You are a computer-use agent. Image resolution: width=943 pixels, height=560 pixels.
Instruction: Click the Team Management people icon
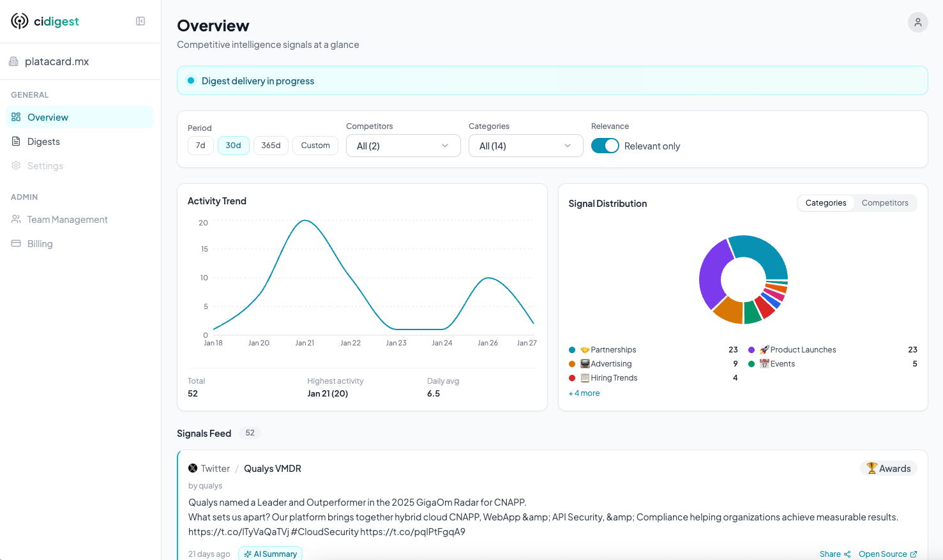coord(16,219)
